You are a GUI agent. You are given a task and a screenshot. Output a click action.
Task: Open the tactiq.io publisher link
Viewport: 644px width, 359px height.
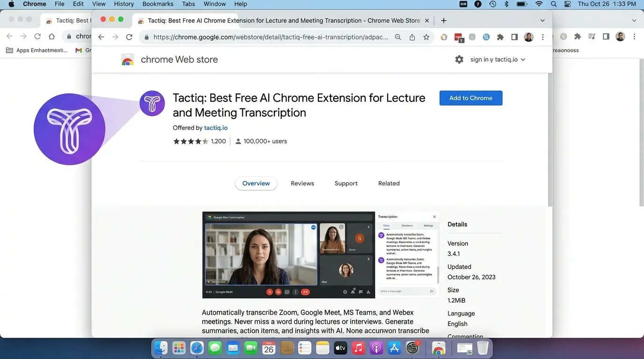tap(216, 128)
